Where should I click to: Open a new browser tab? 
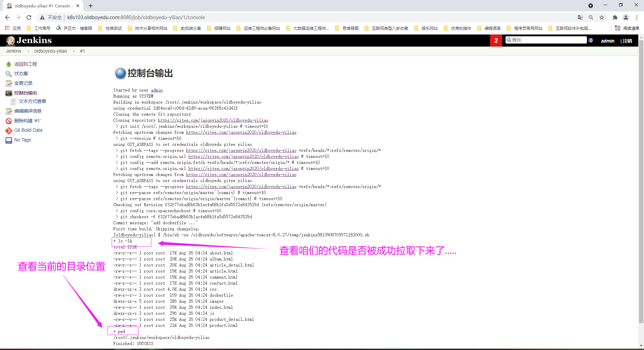pos(91,6)
